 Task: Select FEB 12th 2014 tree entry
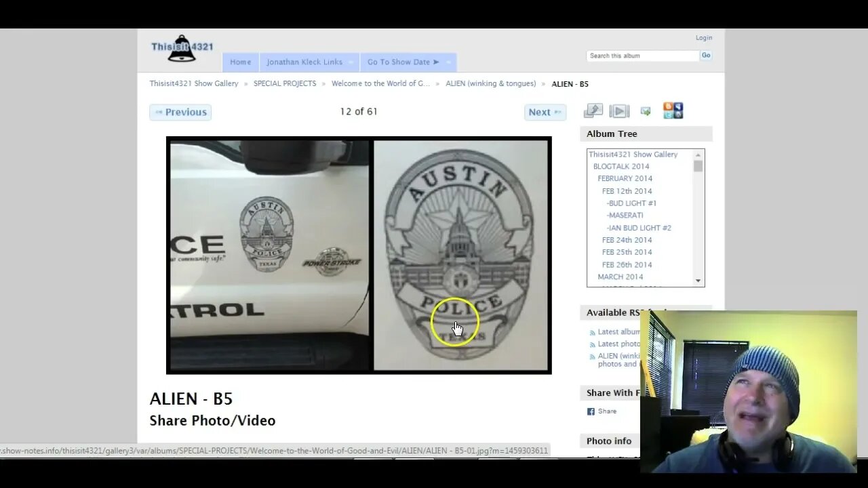pyautogui.click(x=627, y=191)
